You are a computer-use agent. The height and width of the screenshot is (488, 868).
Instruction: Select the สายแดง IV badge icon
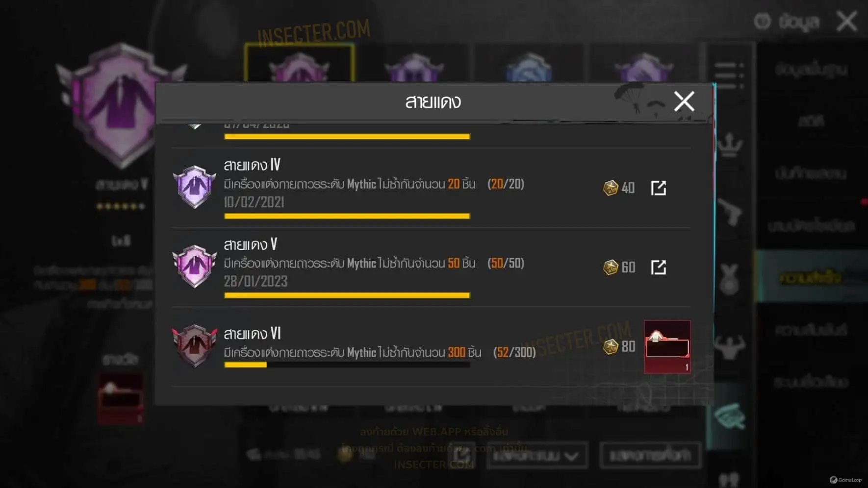click(195, 187)
